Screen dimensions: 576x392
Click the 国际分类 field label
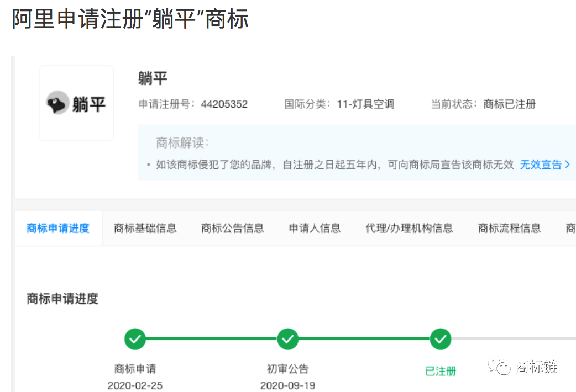tap(307, 104)
